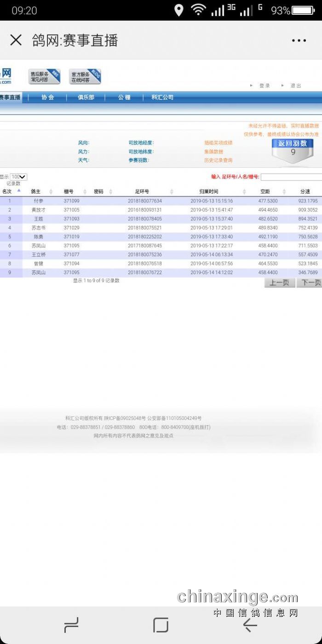322x644 pixels.
Task: Switch to 赛事直播 tab
Action: coord(10,97)
